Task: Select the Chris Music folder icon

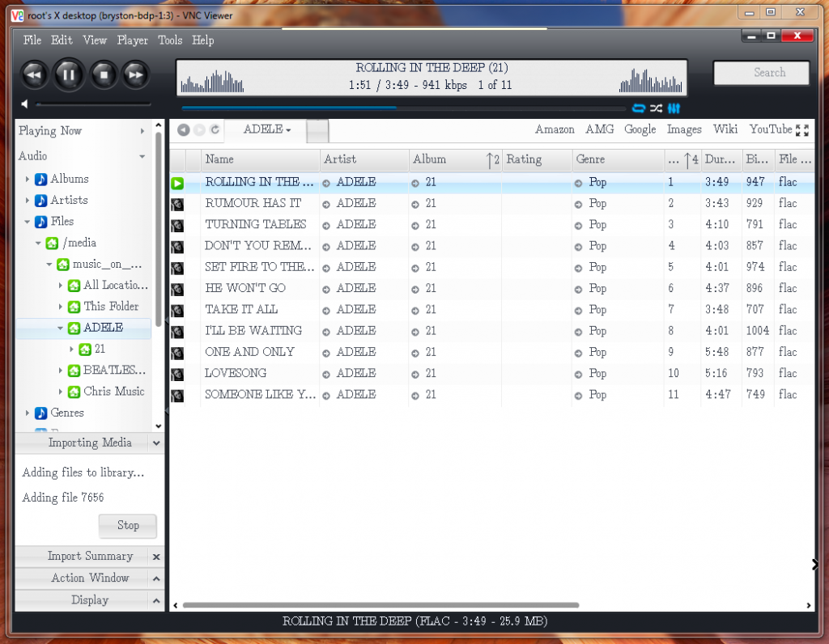Action: (x=74, y=392)
